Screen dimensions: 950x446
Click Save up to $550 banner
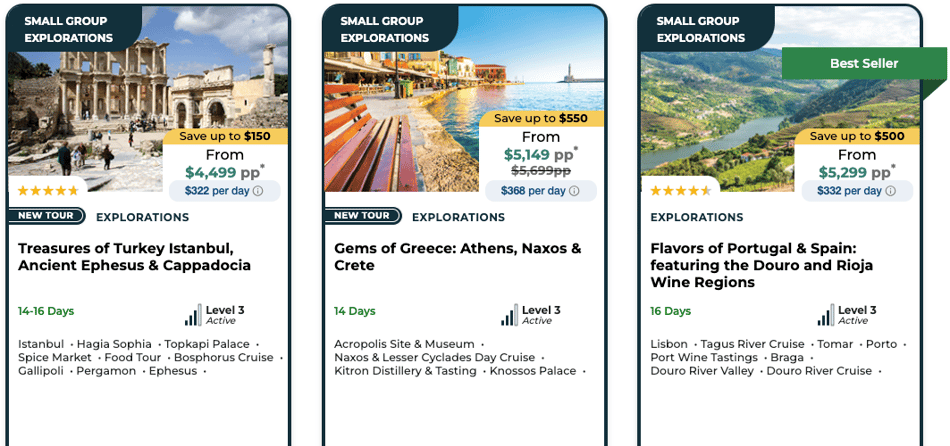tap(541, 118)
